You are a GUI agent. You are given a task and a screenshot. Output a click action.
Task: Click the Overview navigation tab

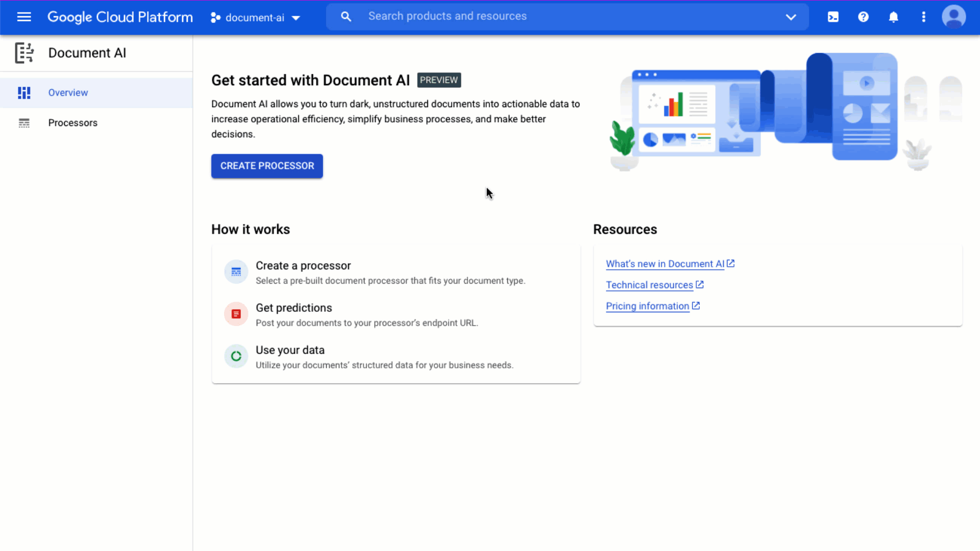click(x=67, y=92)
